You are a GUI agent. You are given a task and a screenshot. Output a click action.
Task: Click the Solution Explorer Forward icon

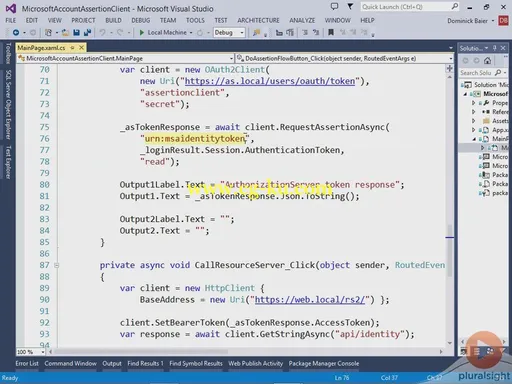pyautogui.click(x=476, y=61)
